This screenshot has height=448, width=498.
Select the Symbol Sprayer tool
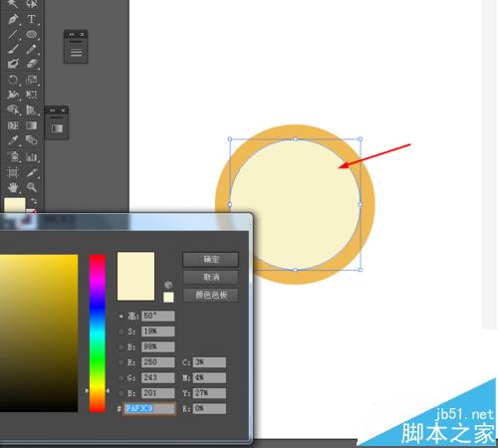[x=13, y=156]
